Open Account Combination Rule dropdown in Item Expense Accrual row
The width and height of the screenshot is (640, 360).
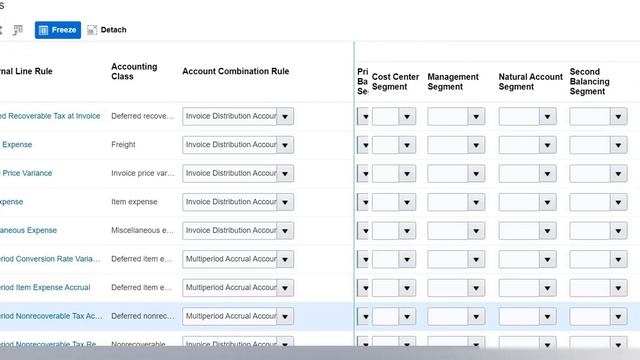285,288
